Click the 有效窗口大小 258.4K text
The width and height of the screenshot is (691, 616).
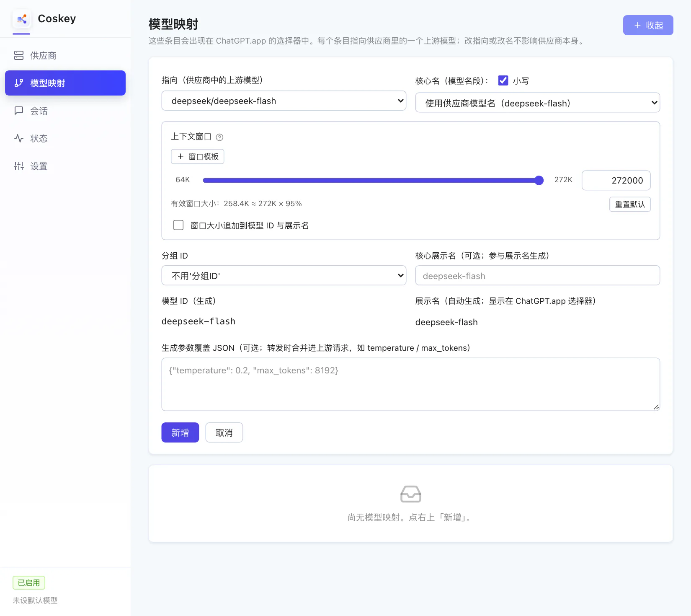(236, 204)
